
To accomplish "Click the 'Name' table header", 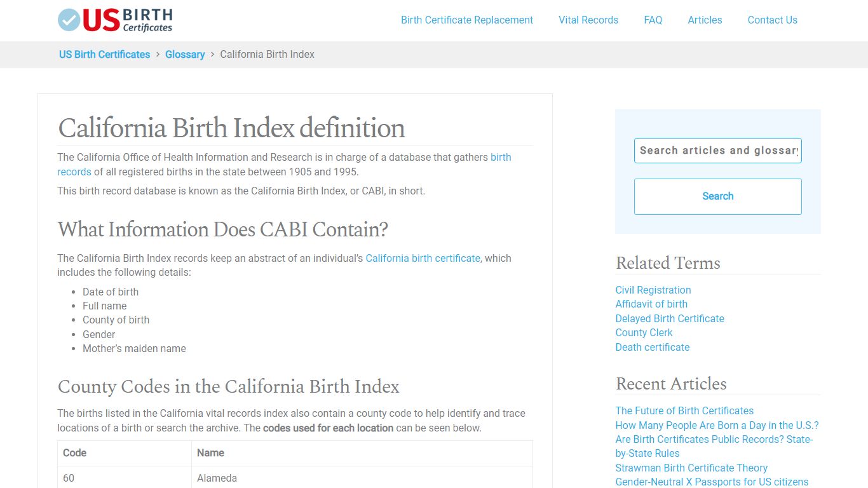I will (x=362, y=453).
